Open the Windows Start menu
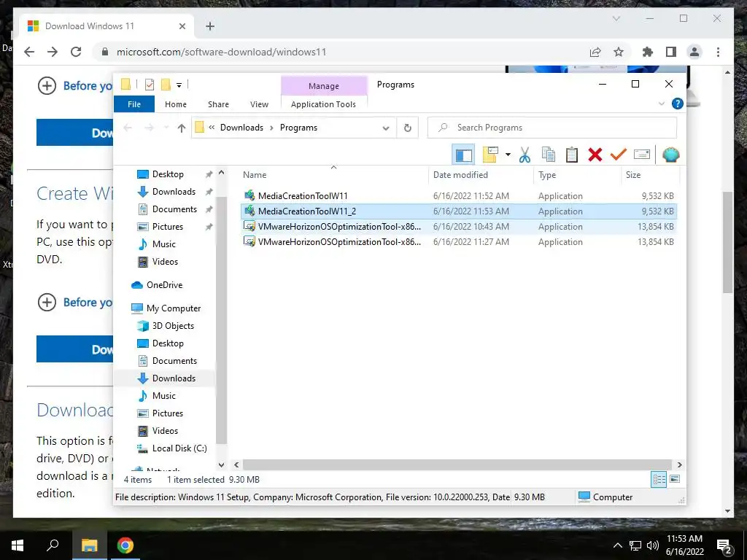Image resolution: width=747 pixels, height=560 pixels. [x=18, y=545]
